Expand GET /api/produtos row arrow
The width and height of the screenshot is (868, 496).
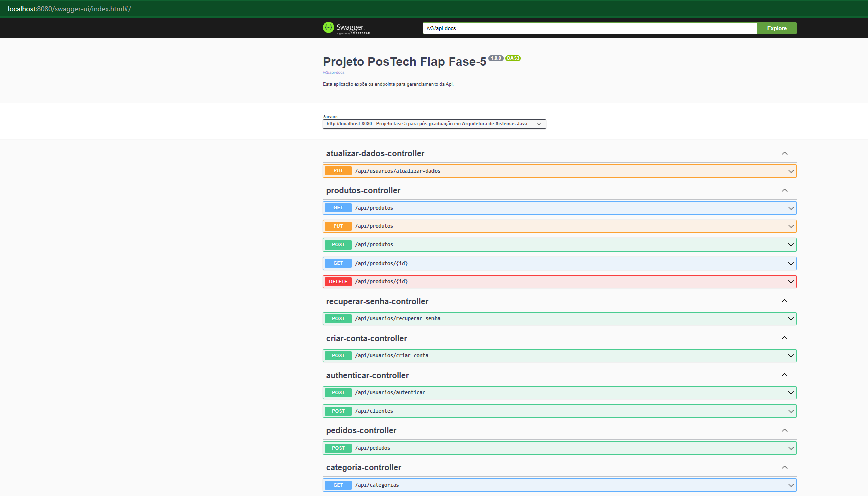[x=791, y=208]
